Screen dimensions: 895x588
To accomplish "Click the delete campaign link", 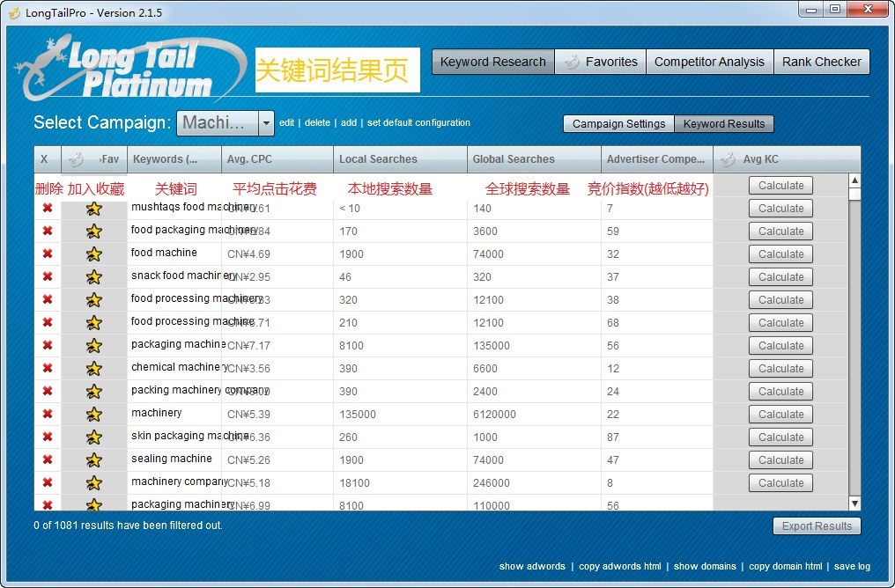I will click(317, 122).
